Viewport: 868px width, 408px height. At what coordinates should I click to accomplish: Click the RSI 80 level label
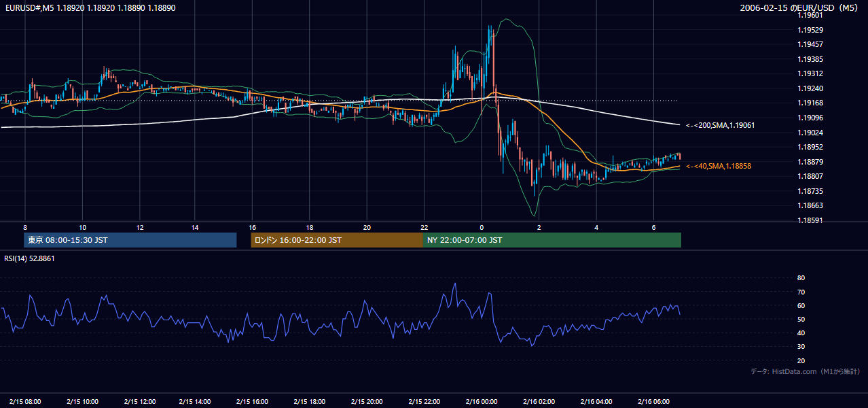tap(801, 278)
